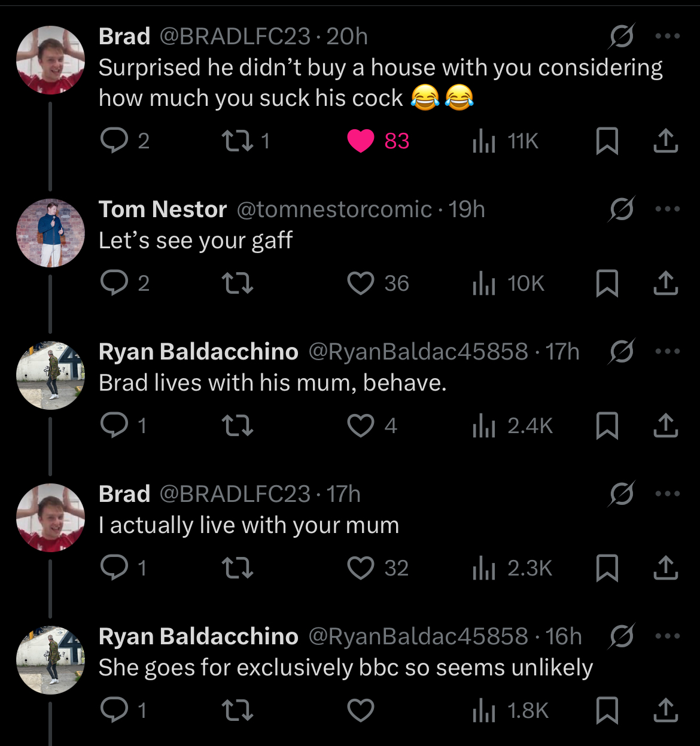Image resolution: width=700 pixels, height=746 pixels.
Task: Like Tom Nestor's 'Let's see your gaff' tweet
Action: [361, 283]
